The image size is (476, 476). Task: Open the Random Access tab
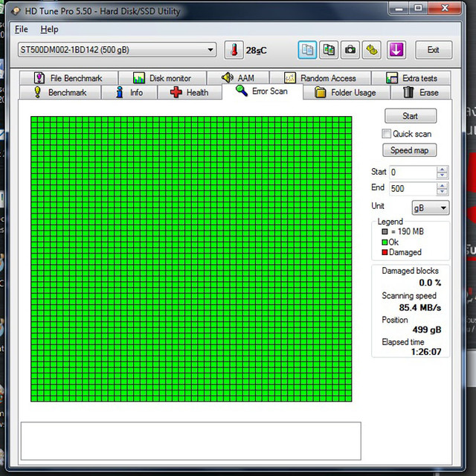click(x=321, y=78)
